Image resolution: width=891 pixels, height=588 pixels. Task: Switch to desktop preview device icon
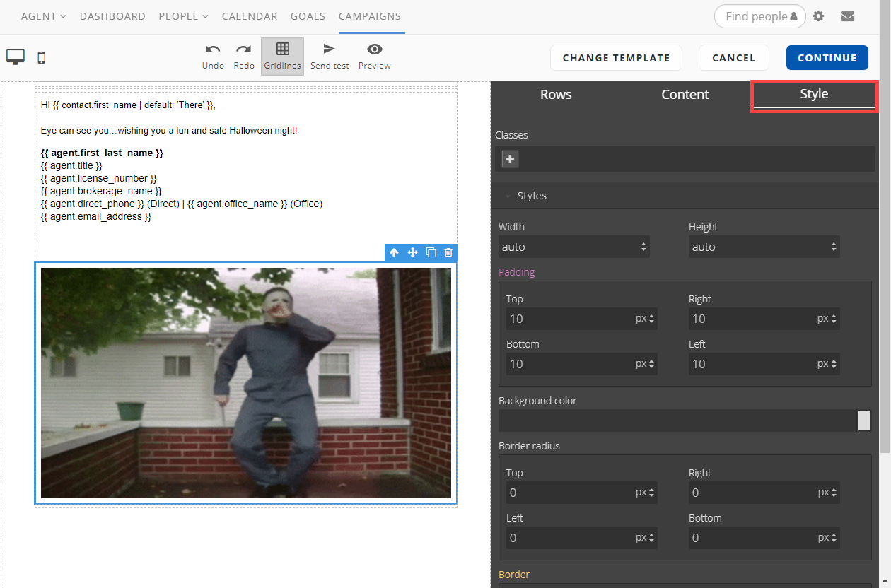(x=16, y=57)
